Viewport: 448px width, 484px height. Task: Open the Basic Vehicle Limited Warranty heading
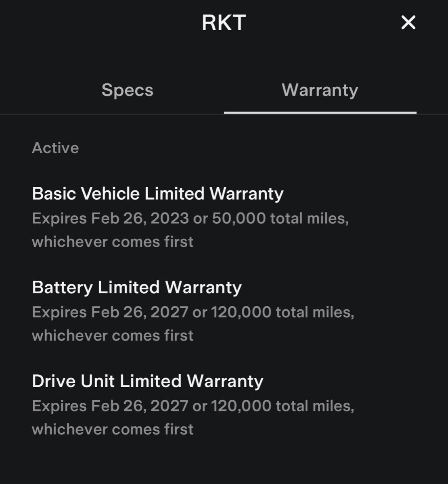(157, 194)
